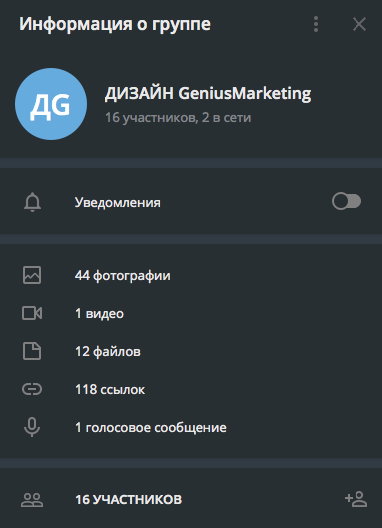Viewport: 382px width, 528px height.
Task: Click the photo gallery icon
Action: (32, 275)
